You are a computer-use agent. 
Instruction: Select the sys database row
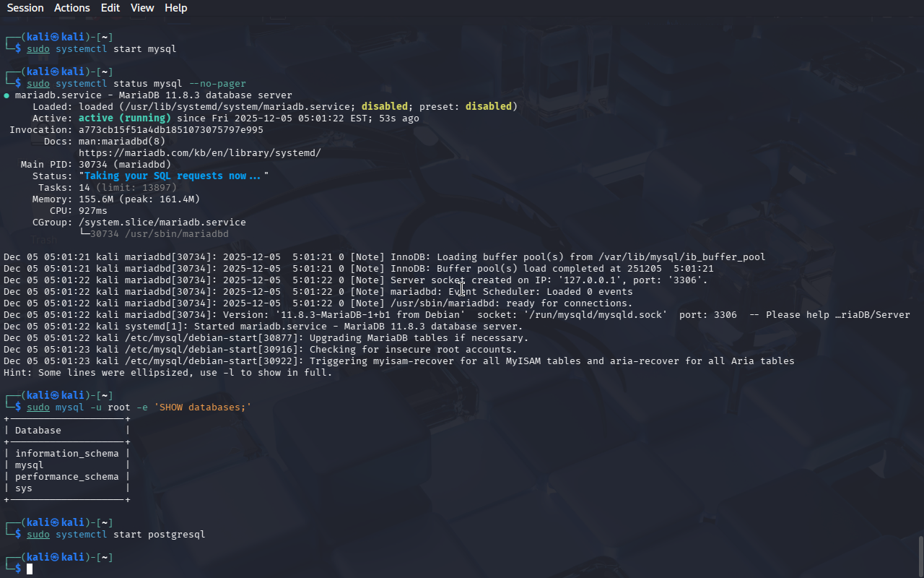(x=24, y=488)
